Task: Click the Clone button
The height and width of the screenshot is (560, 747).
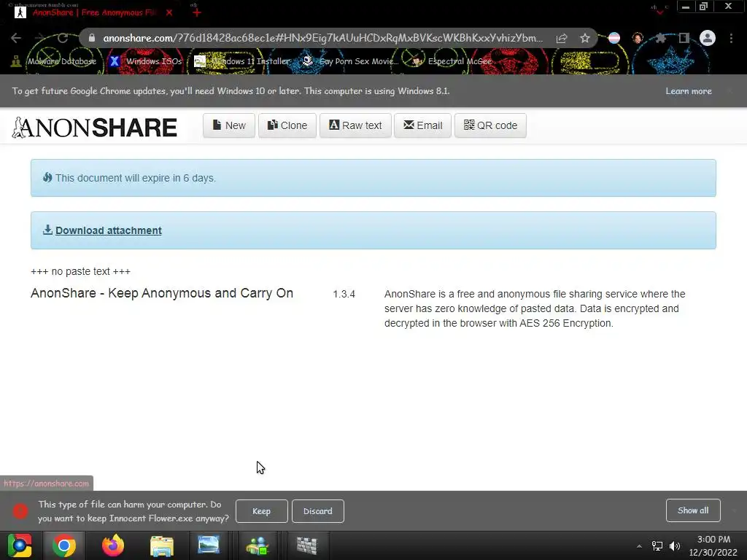Action: 287,125
